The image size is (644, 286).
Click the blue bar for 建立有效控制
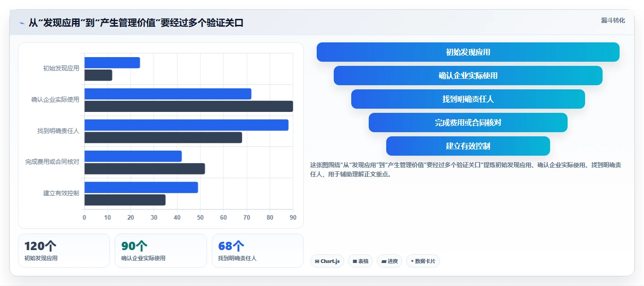click(141, 187)
